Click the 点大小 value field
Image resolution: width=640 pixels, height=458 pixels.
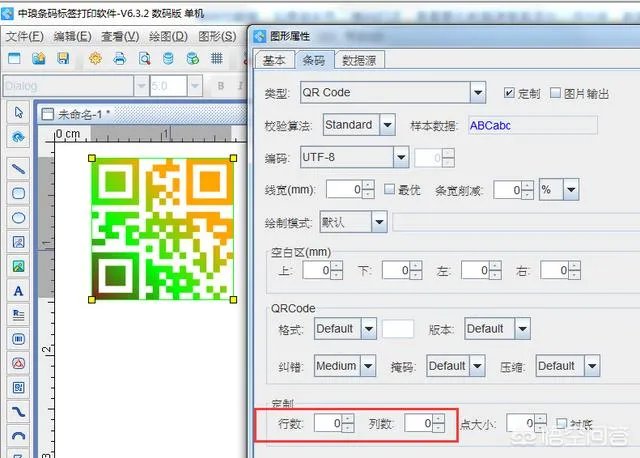coord(521,423)
